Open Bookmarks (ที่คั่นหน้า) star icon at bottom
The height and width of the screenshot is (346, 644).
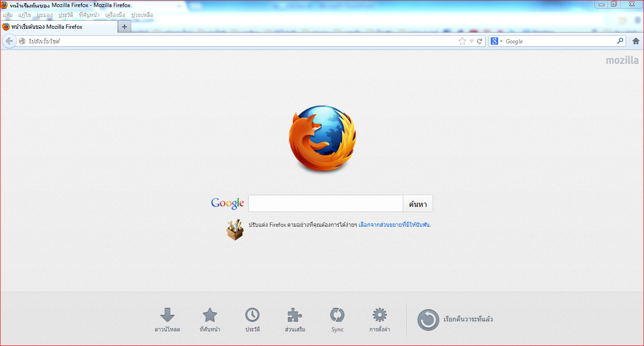point(210,315)
